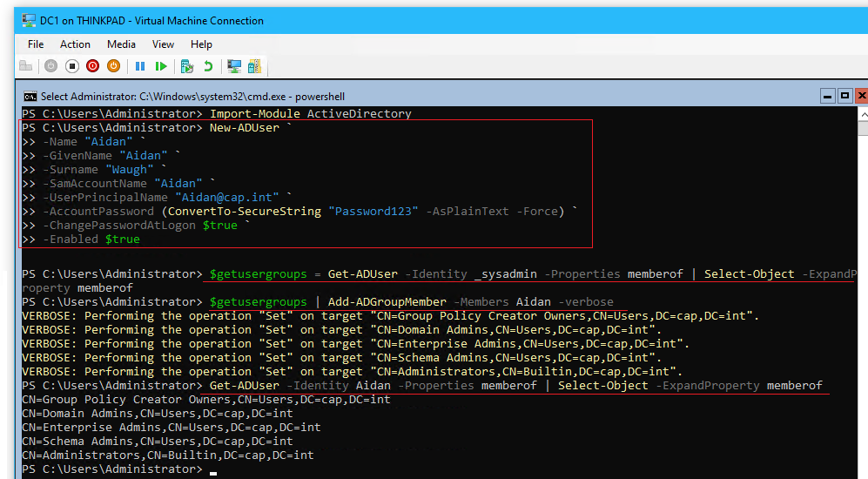Open the Help menu
This screenshot has height=479, width=868.
click(201, 44)
